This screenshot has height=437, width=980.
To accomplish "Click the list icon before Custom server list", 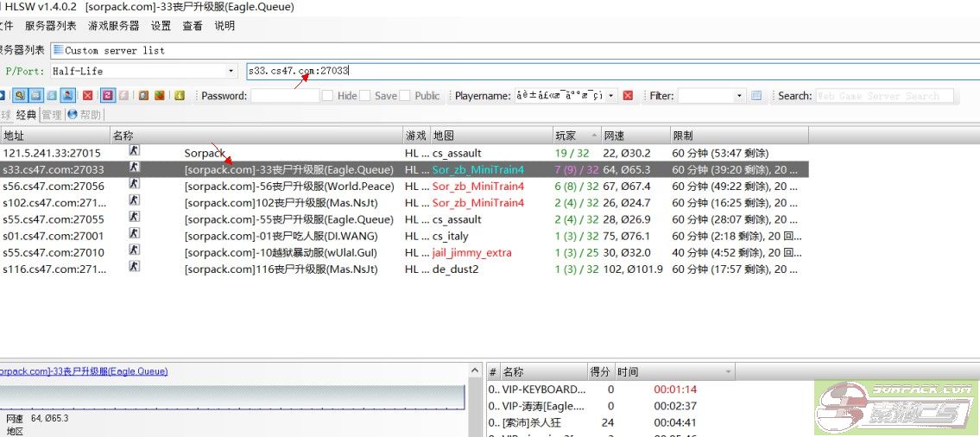I will 58,50.
